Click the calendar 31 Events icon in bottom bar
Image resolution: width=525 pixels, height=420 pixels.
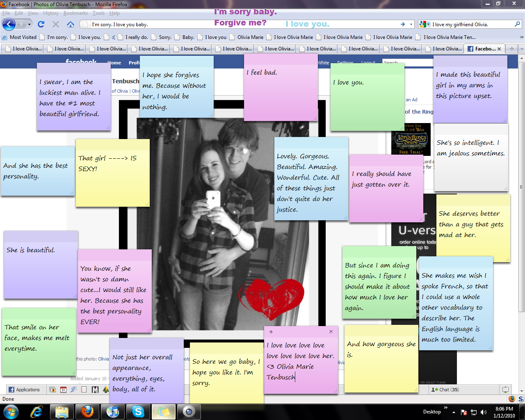point(63,390)
